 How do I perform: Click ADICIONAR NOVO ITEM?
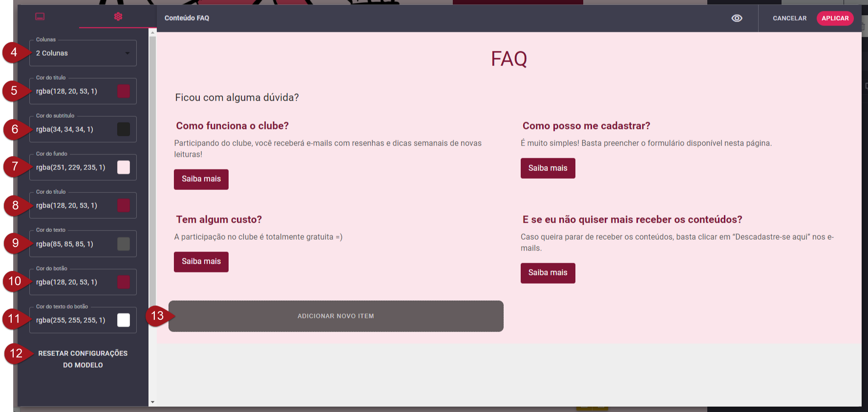[x=336, y=316]
